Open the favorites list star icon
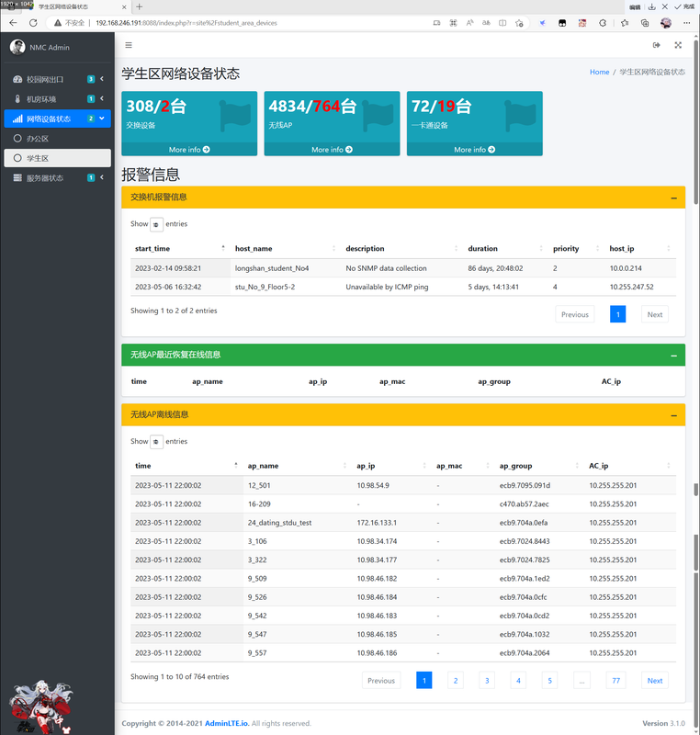The width and height of the screenshot is (700, 735). [x=625, y=22]
